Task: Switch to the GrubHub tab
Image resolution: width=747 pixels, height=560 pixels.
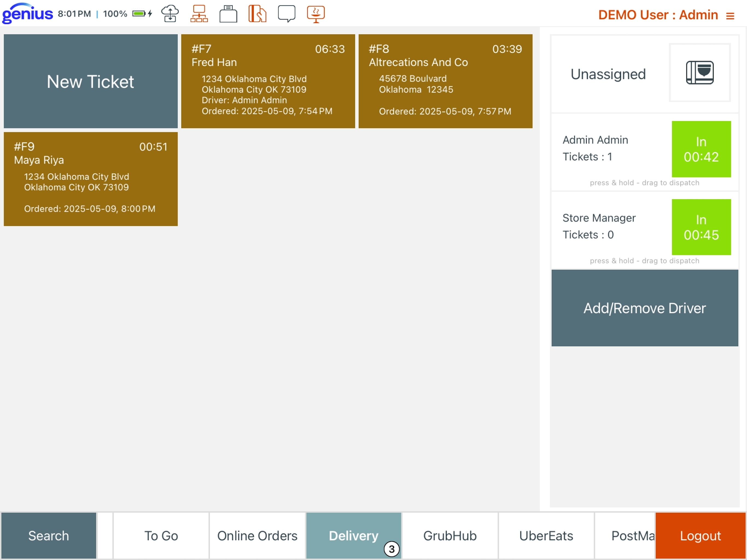Action: pyautogui.click(x=450, y=536)
